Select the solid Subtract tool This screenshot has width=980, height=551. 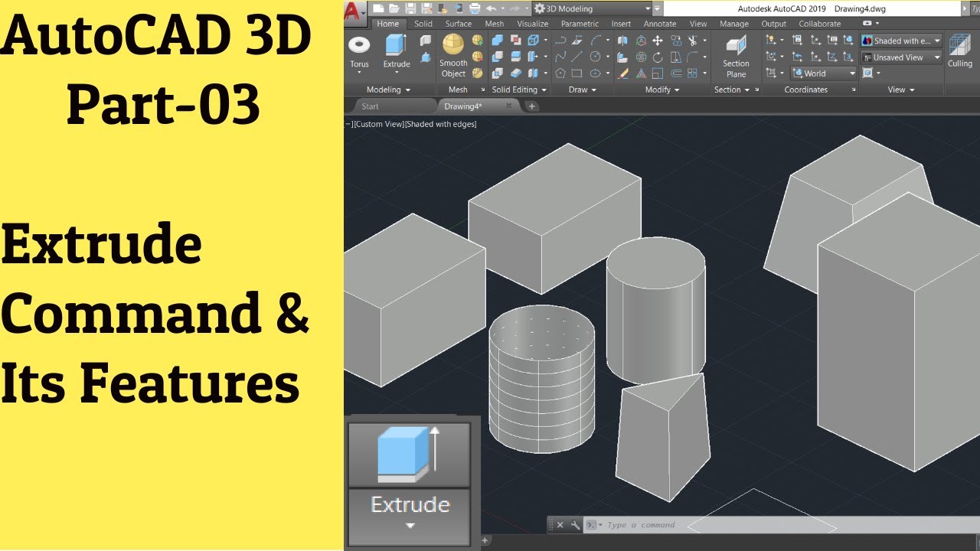(497, 57)
